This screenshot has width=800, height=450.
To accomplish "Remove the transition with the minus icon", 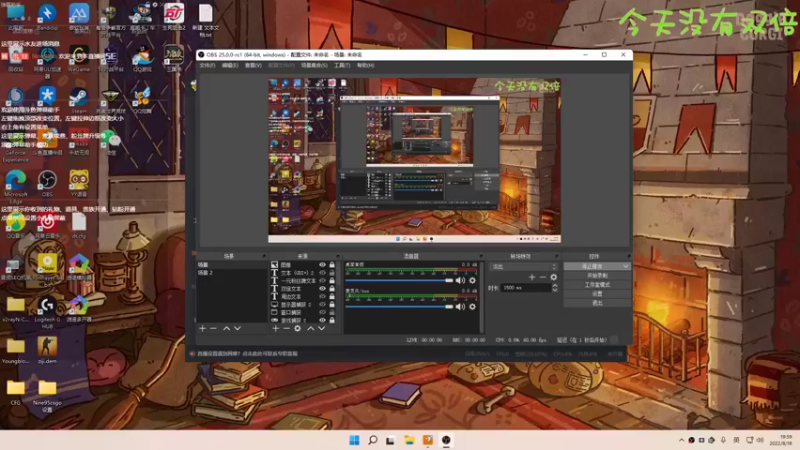I will (x=543, y=277).
